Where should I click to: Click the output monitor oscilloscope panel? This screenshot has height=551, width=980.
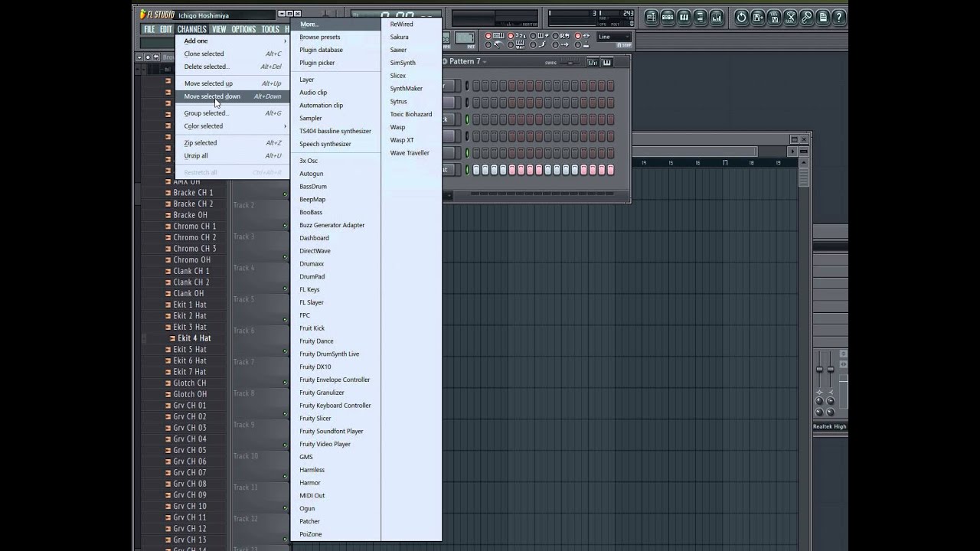pos(495,18)
